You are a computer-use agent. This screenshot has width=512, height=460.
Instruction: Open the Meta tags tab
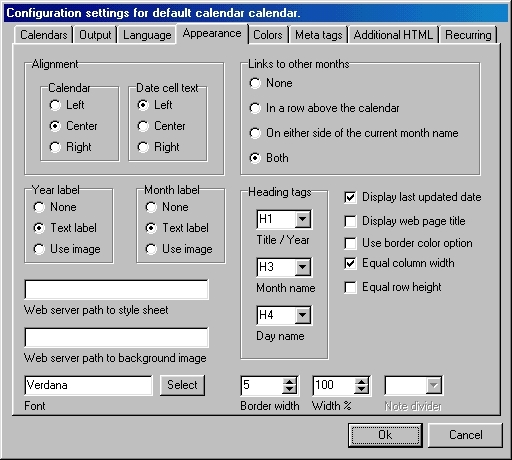[x=319, y=35]
